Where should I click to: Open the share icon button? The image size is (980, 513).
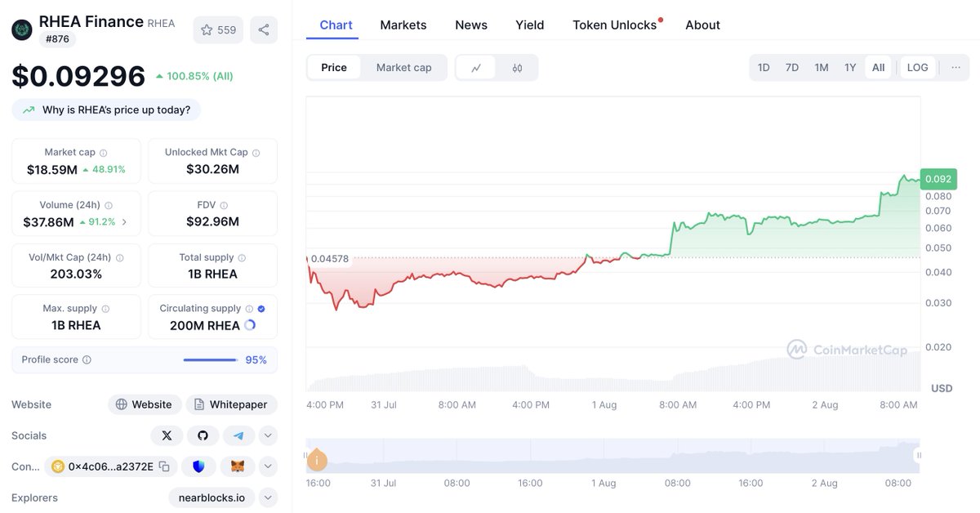pyautogui.click(x=264, y=30)
